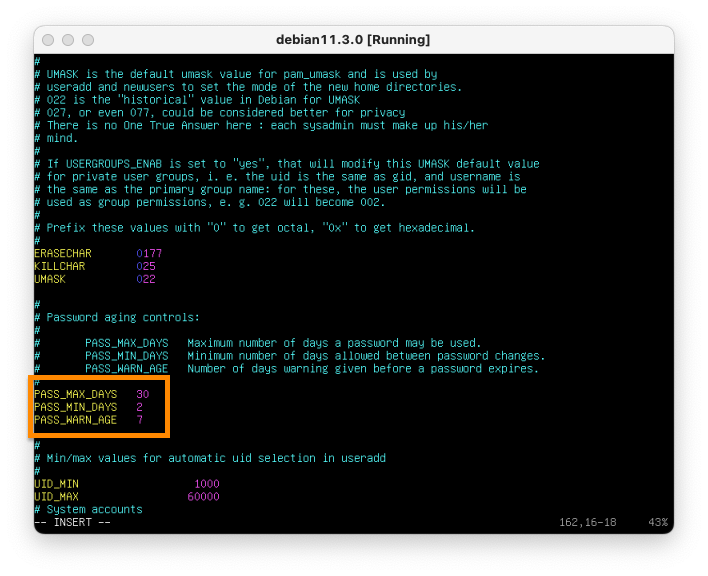Click the 43% file position indicator
This screenshot has width=708, height=576.
pyautogui.click(x=658, y=523)
